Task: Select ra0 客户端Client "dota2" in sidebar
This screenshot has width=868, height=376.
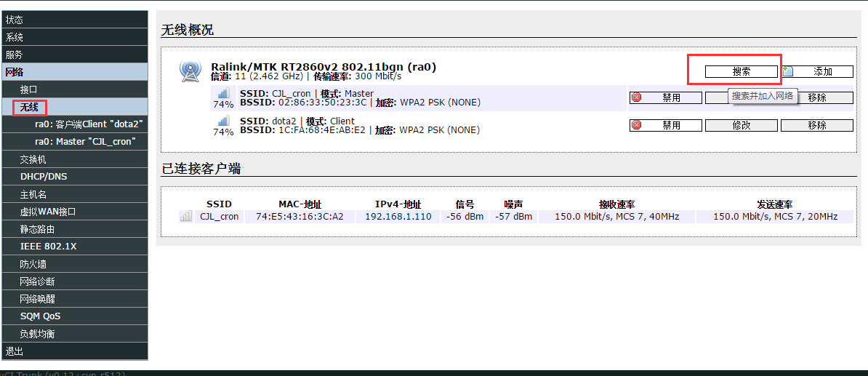Action: click(88, 124)
